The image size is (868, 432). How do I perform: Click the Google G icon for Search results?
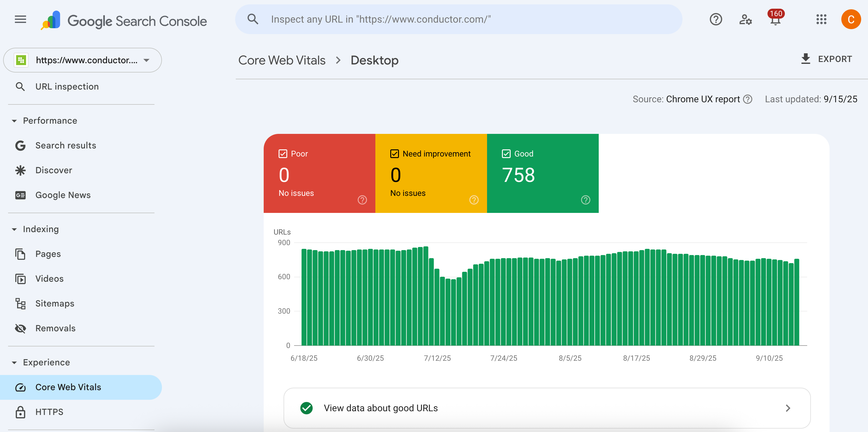pos(20,145)
